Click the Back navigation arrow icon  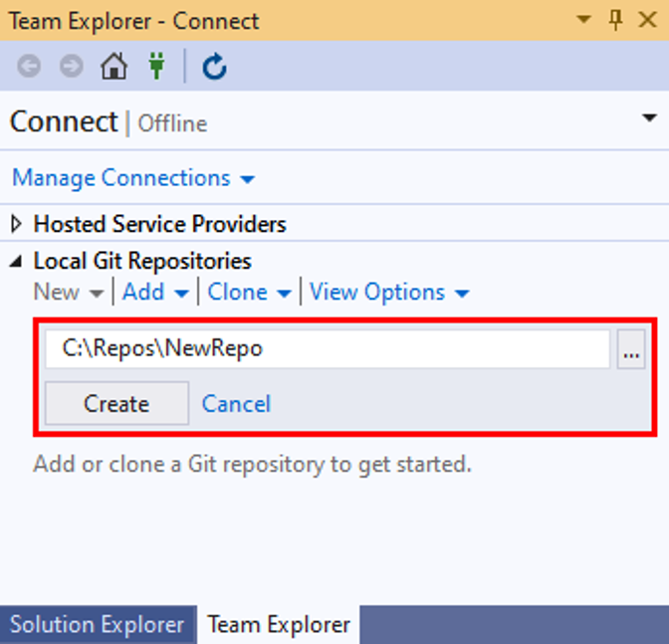point(29,67)
